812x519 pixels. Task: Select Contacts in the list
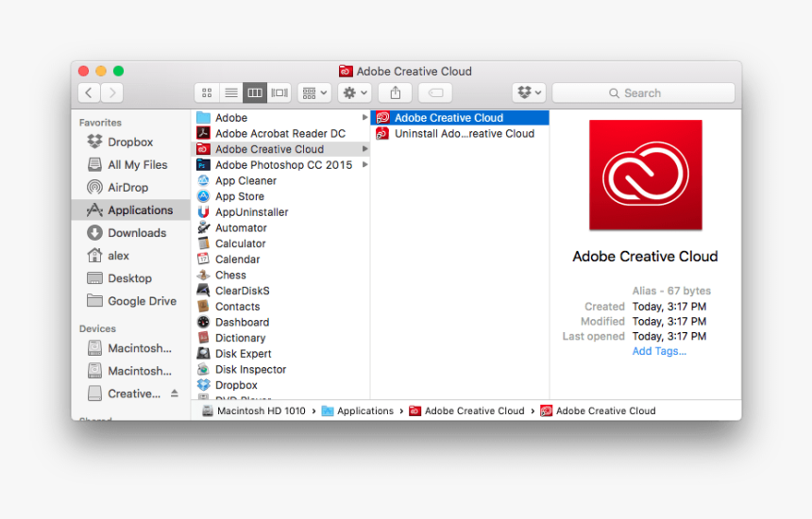[279, 307]
